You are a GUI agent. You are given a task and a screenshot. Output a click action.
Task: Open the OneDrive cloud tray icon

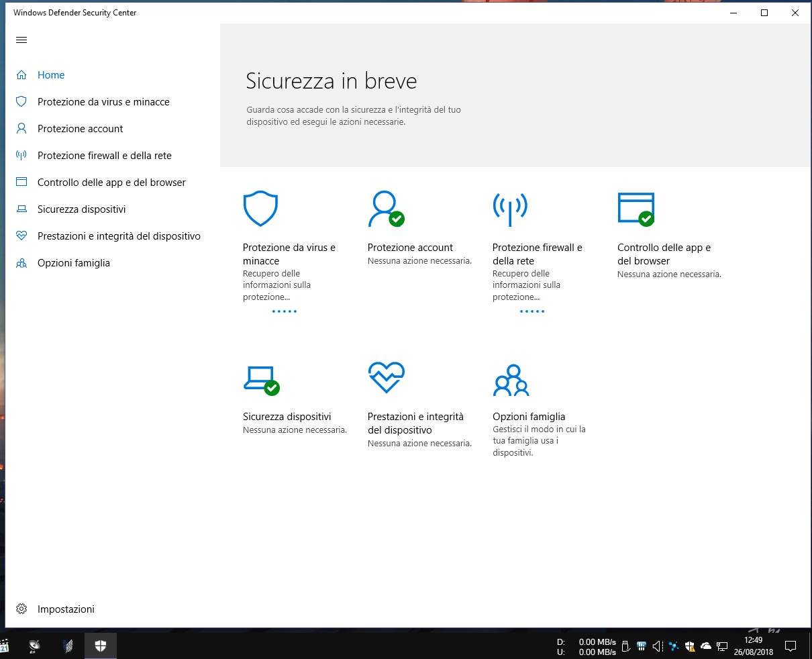(706, 646)
